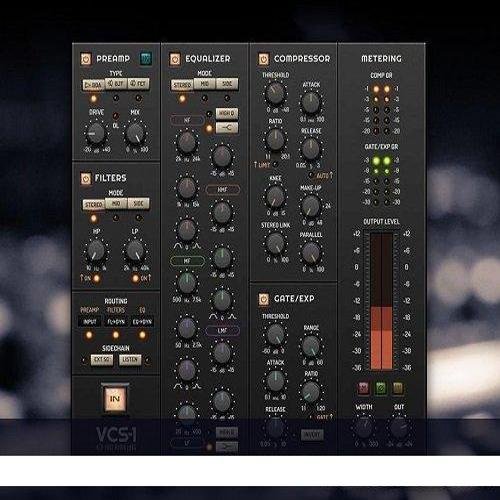
Task: Toggle the Equalizer section power icon
Action: click(175, 59)
